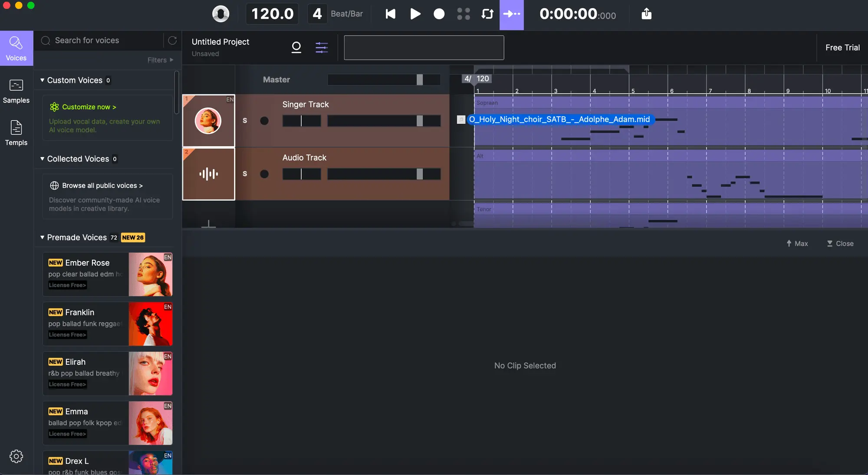Mute the Audio Track circle button

coord(264,174)
